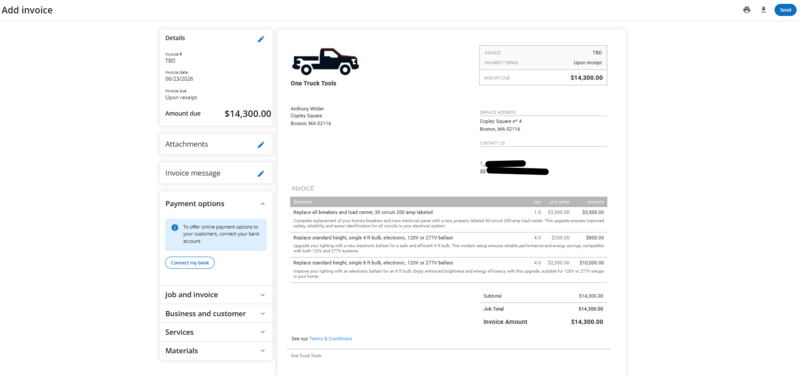Expand the Services section
The width and height of the screenshot is (800, 377).
[x=216, y=332]
